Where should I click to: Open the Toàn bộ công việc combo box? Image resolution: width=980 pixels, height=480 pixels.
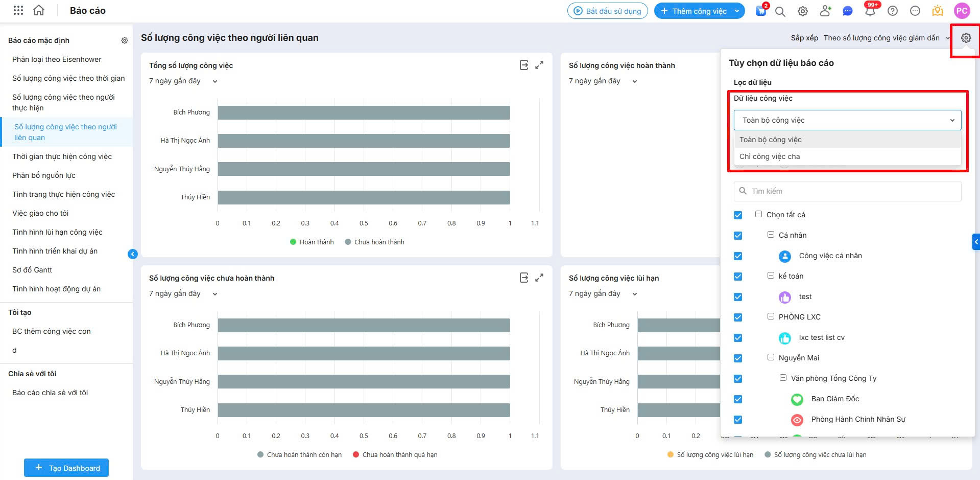847,120
